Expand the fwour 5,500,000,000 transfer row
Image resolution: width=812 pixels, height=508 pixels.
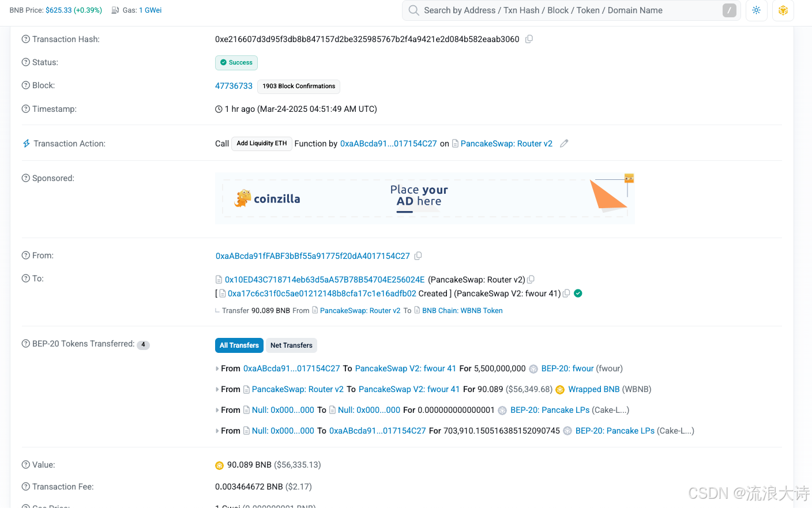217,368
